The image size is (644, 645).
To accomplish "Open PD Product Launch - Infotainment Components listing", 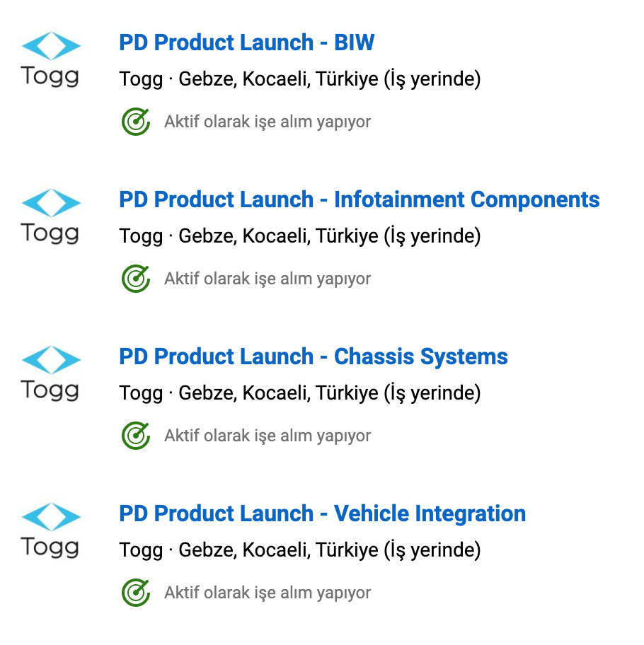I will 360,199.
